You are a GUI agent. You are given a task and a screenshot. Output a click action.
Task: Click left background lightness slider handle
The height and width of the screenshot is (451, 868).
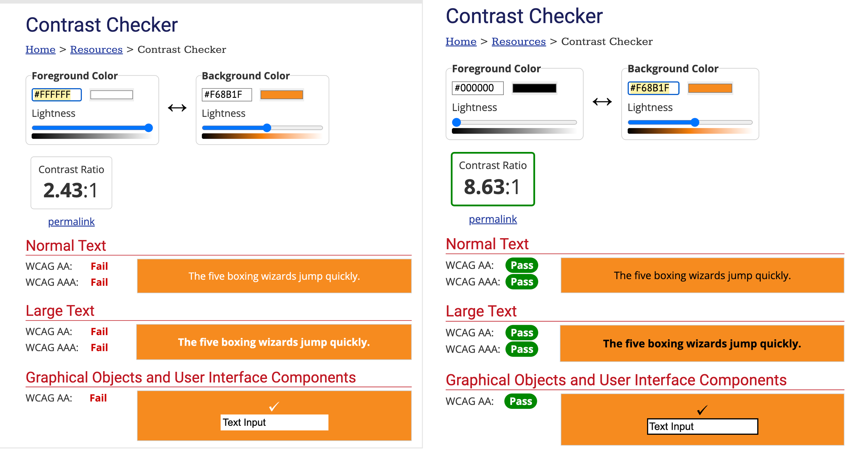267,128
